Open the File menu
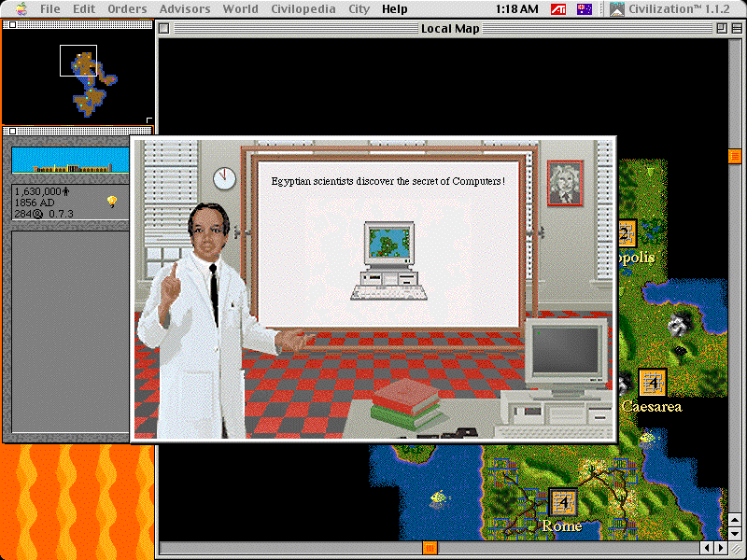Screen dimensions: 747x560 click(49, 8)
